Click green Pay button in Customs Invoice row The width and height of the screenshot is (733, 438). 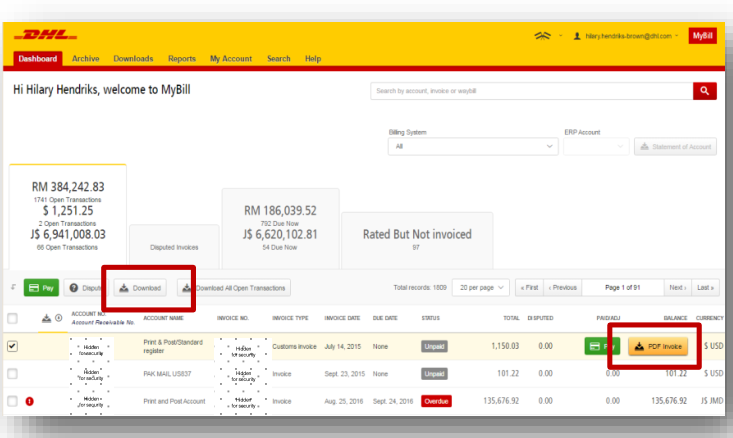tap(602, 346)
